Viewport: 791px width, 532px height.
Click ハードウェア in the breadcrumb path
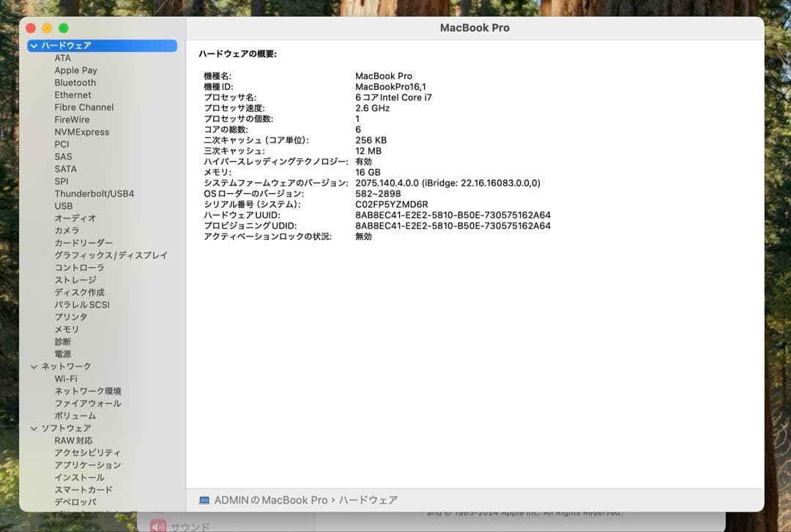point(371,500)
